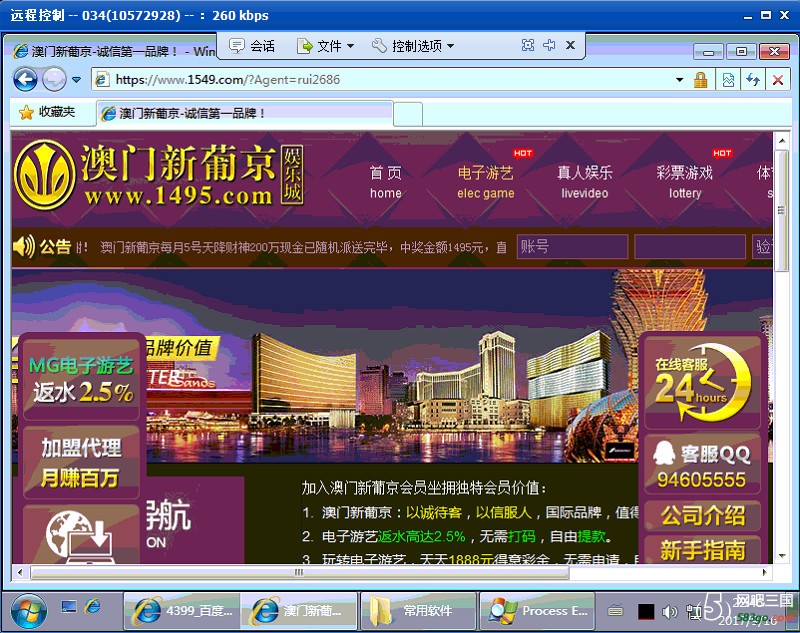Toggle full screen in remote control toolbar
Viewport: 800px width, 633px height.
coord(528,45)
